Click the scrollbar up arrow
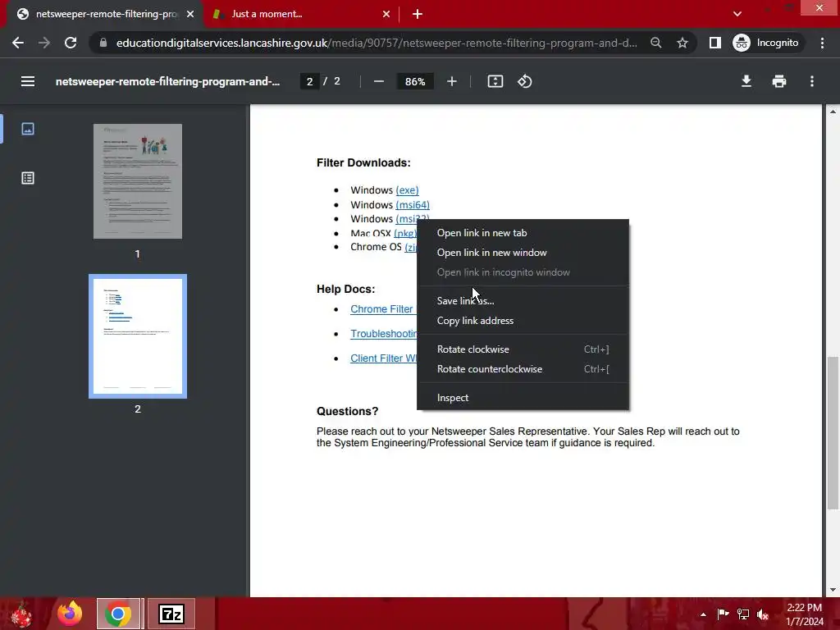This screenshot has height=630, width=840. pos(833,112)
